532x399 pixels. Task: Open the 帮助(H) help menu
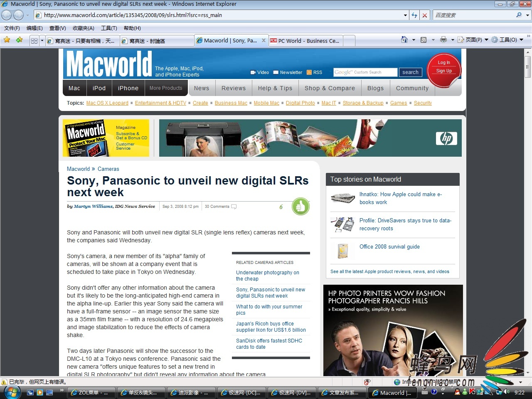click(132, 28)
